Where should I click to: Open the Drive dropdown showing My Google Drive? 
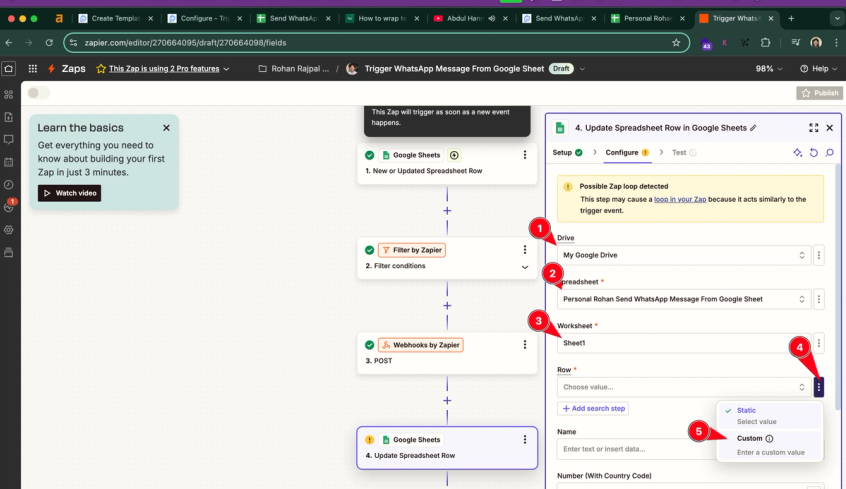684,255
